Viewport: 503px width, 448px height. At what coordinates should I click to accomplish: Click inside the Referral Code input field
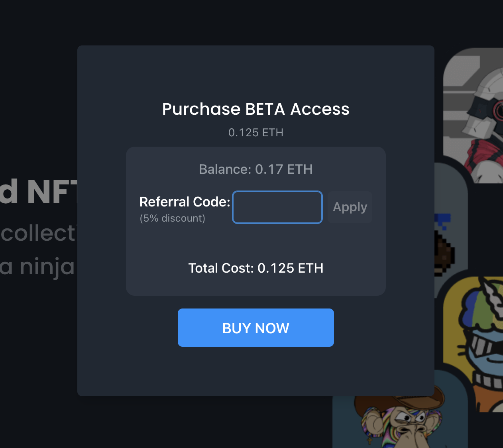click(x=277, y=207)
